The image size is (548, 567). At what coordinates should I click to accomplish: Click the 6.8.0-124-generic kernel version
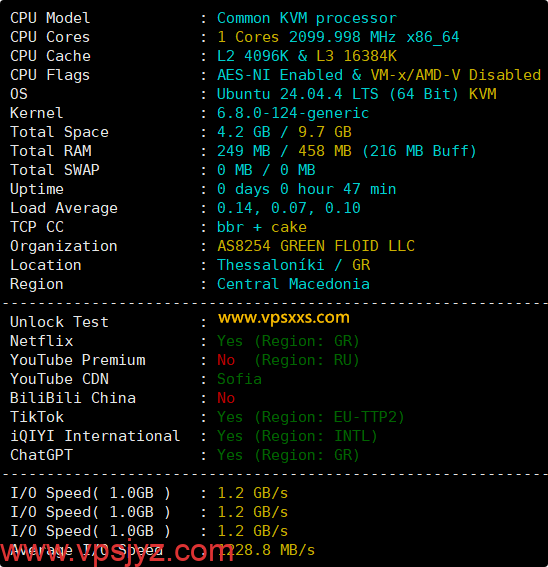click(293, 113)
